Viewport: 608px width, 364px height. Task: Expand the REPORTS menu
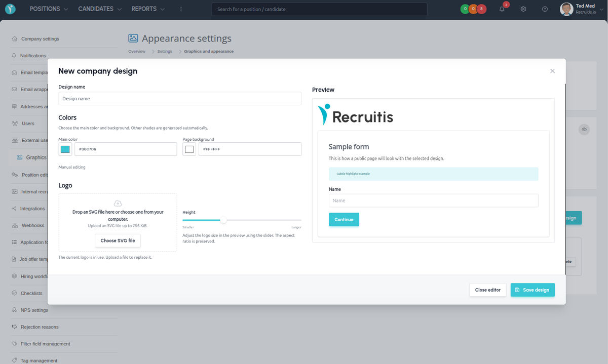coord(148,9)
